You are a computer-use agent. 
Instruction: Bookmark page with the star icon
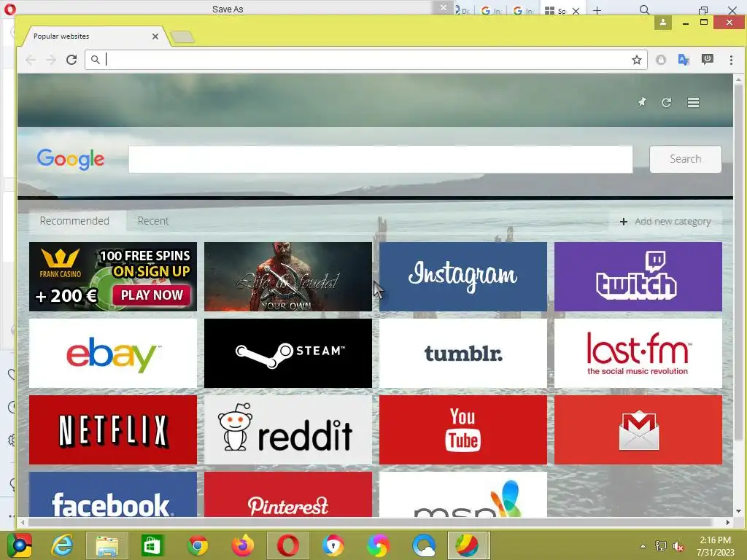pos(636,60)
